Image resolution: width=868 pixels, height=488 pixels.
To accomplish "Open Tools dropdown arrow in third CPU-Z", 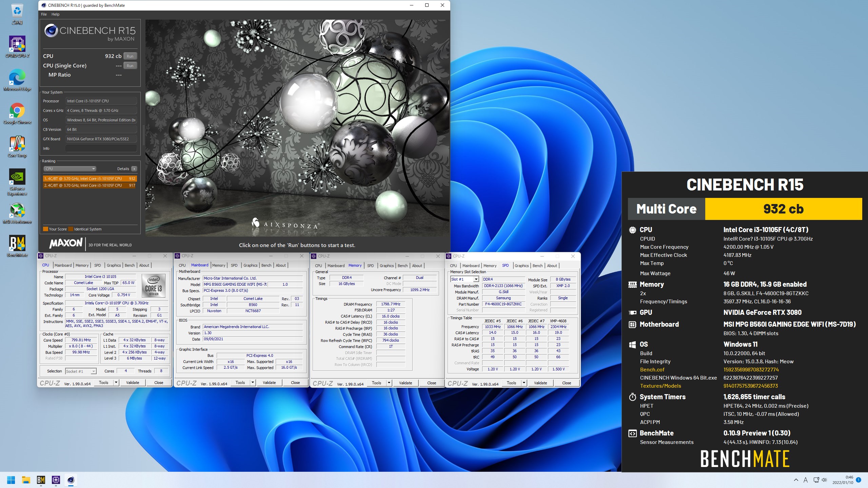I will coord(389,383).
